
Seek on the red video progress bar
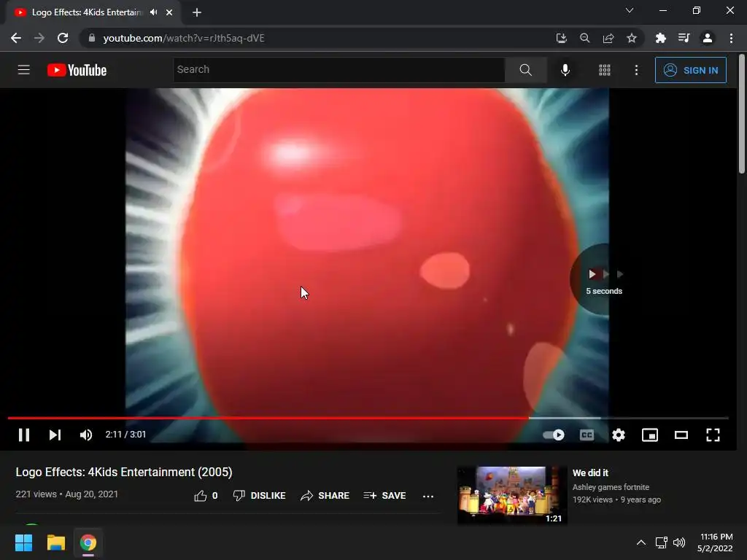click(x=368, y=418)
